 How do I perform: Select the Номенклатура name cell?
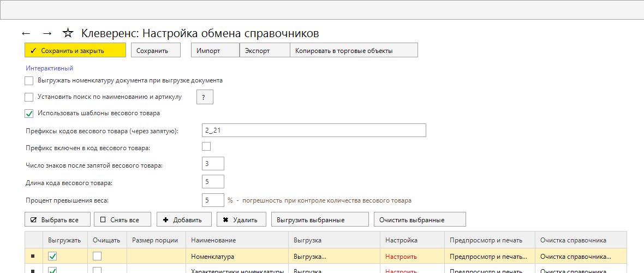click(237, 256)
